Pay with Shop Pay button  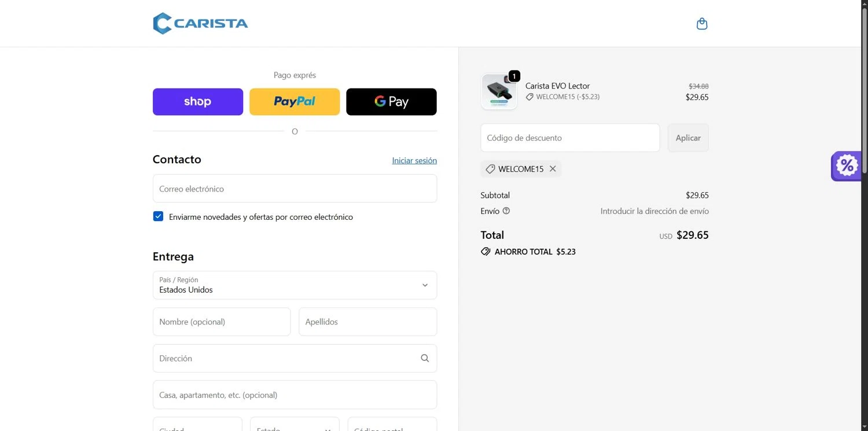(198, 102)
